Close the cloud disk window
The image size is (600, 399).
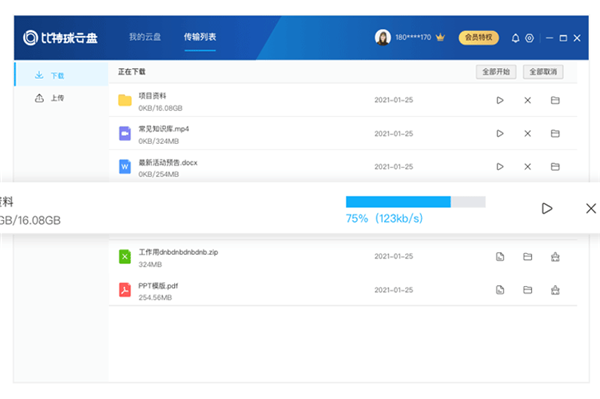tap(577, 38)
